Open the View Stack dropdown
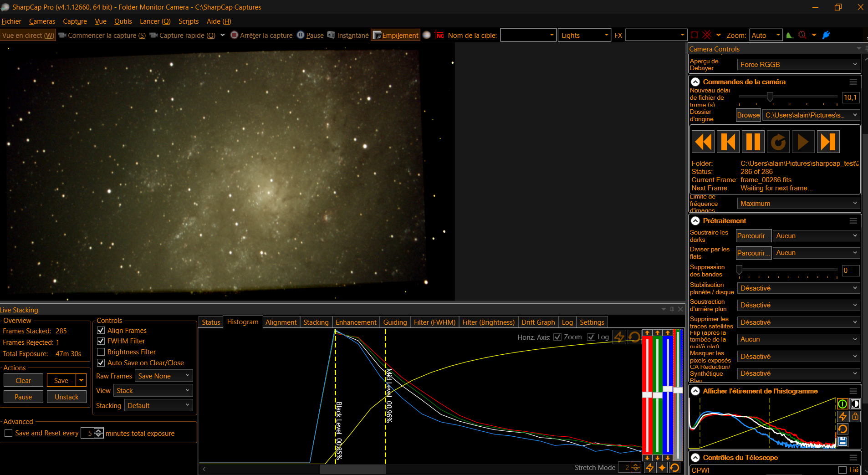The width and height of the screenshot is (868, 475). [153, 390]
